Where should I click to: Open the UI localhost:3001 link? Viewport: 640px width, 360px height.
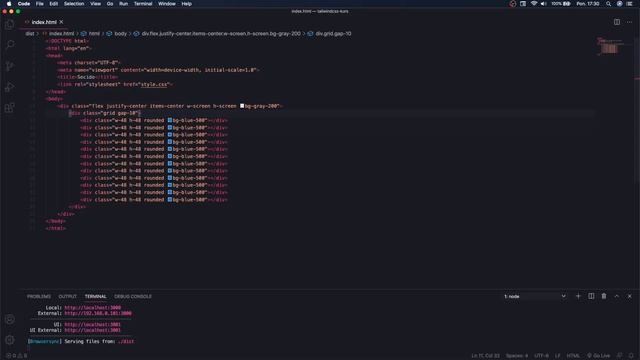coord(93,324)
